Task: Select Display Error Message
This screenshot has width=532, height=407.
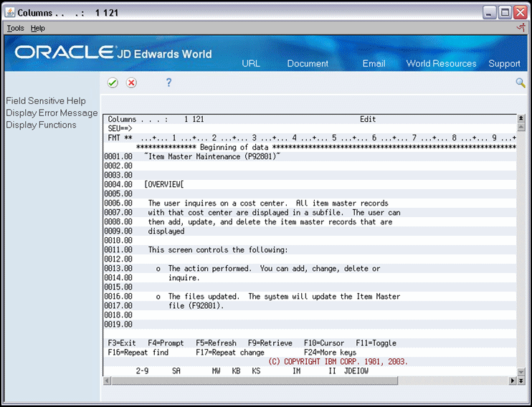Action: pos(52,113)
